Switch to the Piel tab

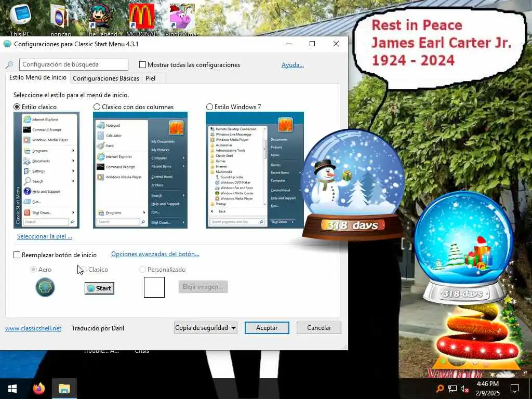(150, 78)
